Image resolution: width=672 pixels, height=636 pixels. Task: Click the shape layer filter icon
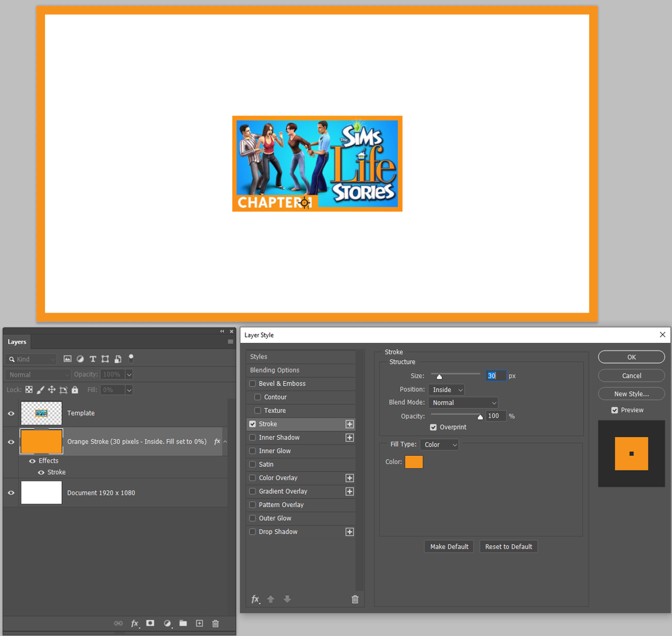tap(105, 359)
